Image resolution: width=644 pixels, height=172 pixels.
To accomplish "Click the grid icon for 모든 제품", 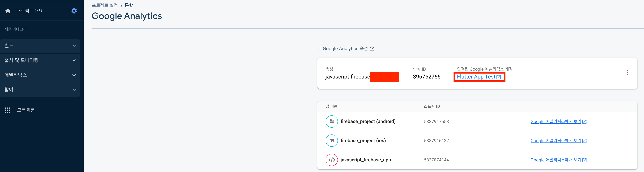I will coord(8,110).
